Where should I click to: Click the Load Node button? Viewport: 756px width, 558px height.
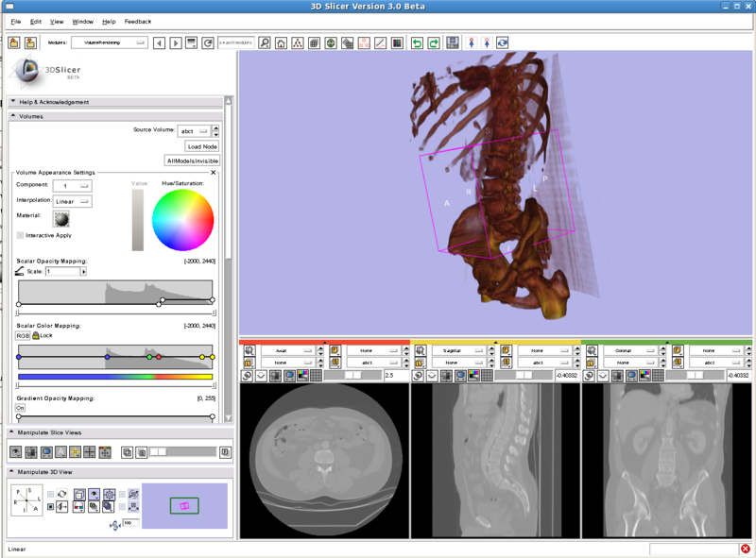[x=201, y=146]
